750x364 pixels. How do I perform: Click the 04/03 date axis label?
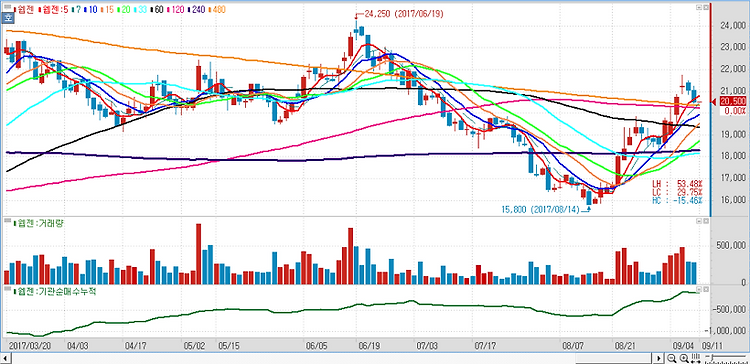[78, 345]
